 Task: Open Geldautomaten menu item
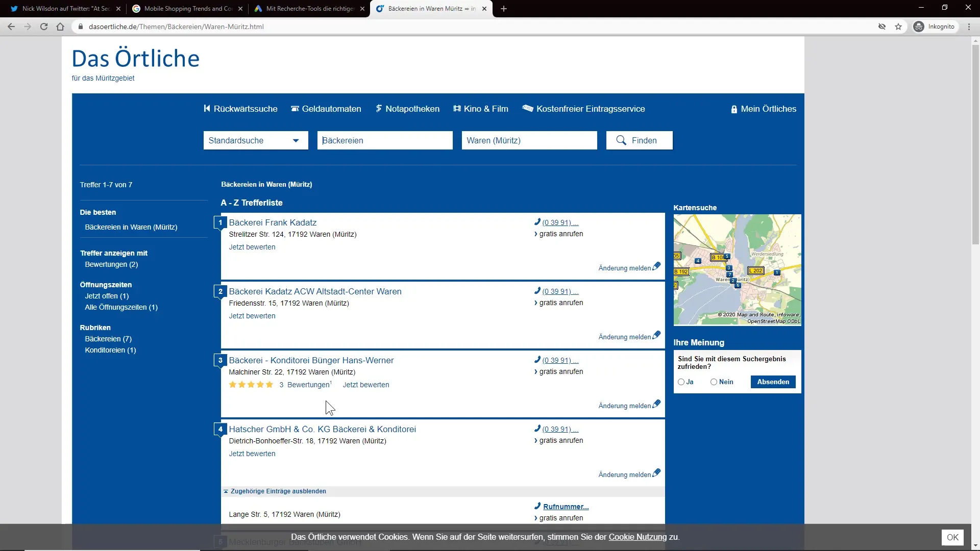coord(326,109)
